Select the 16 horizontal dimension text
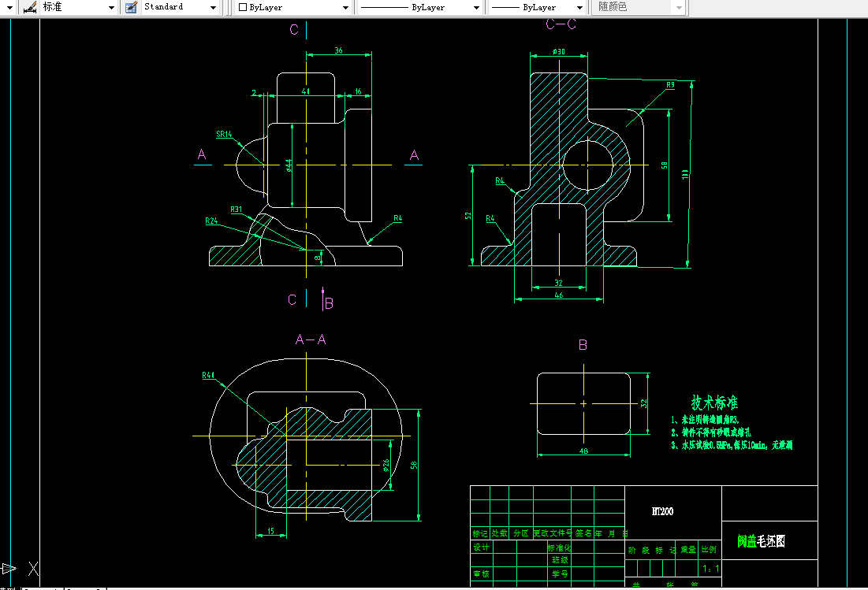Image resolution: width=868 pixels, height=590 pixels. tap(358, 91)
